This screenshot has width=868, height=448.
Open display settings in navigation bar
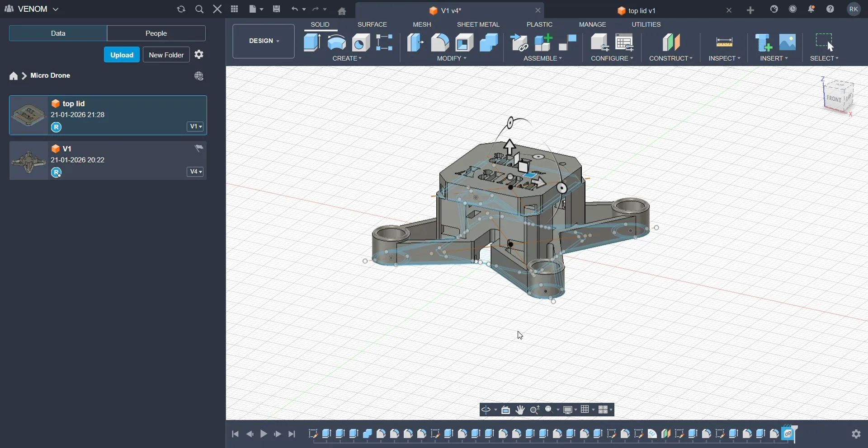(571, 410)
